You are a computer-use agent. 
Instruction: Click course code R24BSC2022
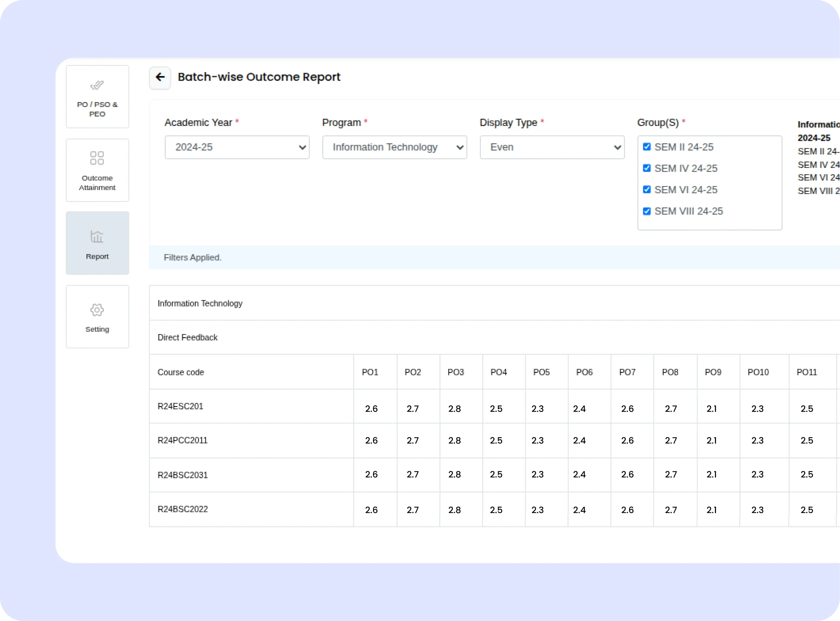click(183, 509)
